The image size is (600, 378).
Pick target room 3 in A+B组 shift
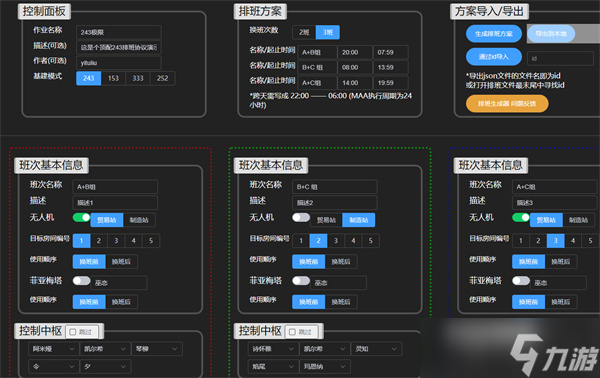point(116,241)
